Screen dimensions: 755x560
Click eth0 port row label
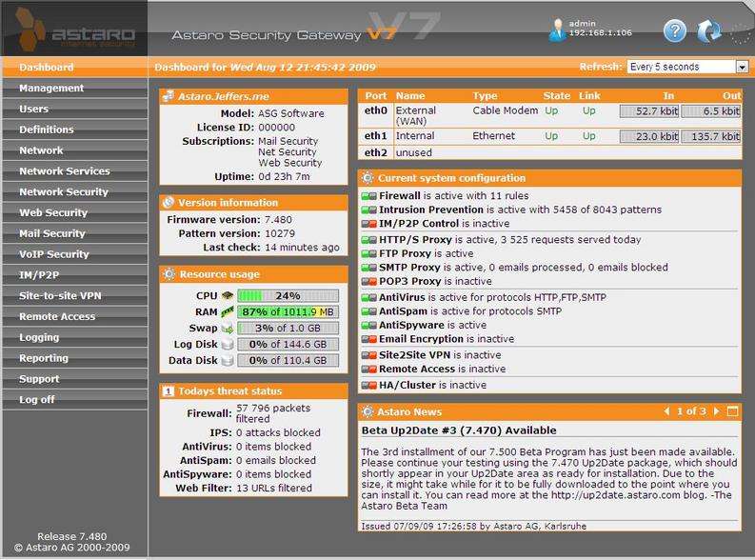click(375, 110)
